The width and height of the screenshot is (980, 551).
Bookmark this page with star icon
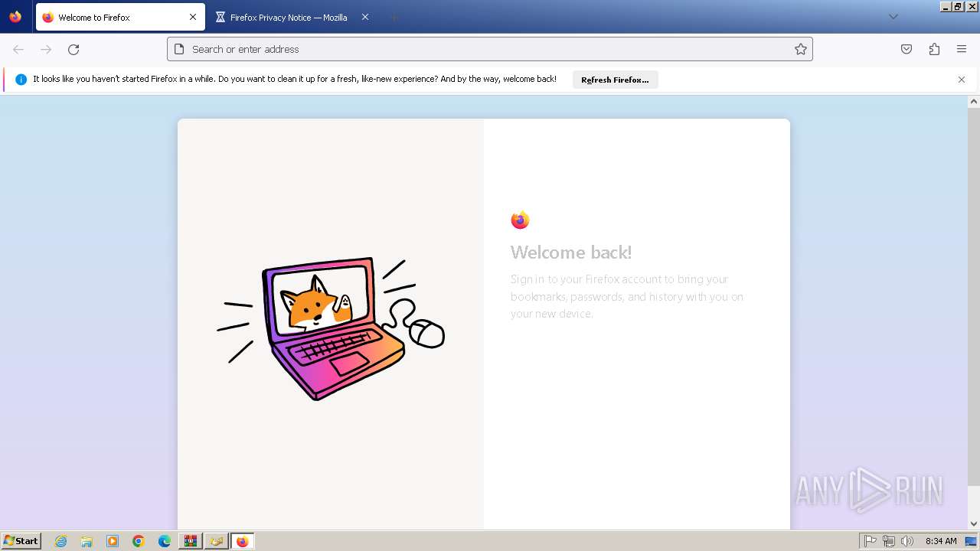point(801,49)
